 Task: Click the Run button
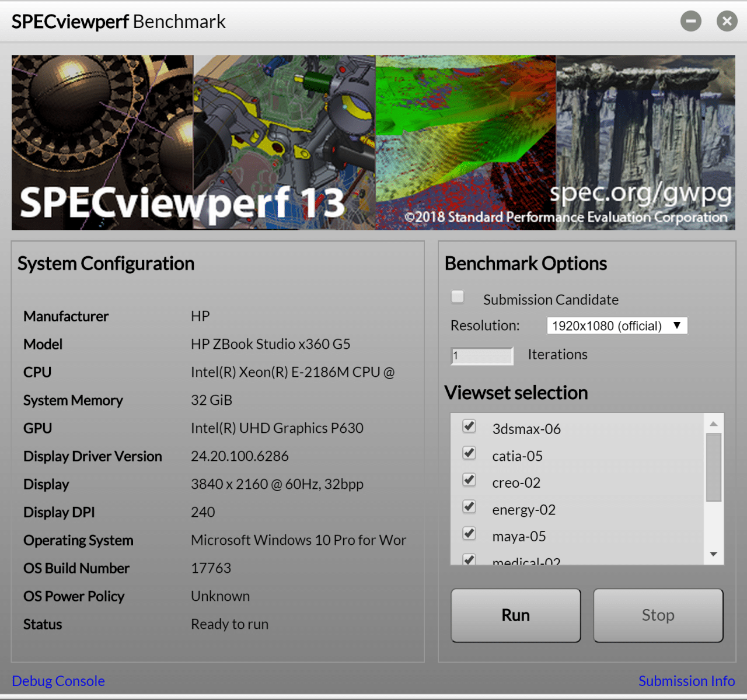click(x=516, y=615)
